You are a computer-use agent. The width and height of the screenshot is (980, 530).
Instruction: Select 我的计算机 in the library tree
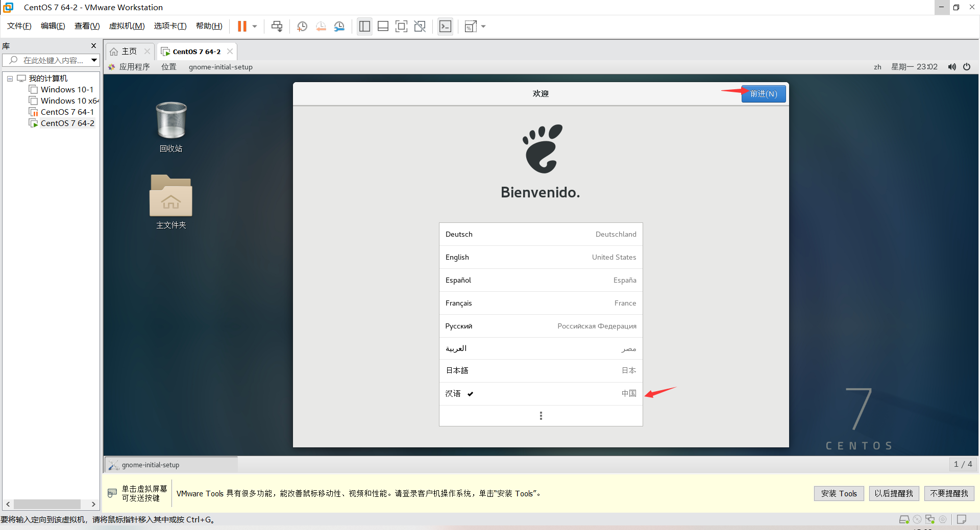point(48,78)
